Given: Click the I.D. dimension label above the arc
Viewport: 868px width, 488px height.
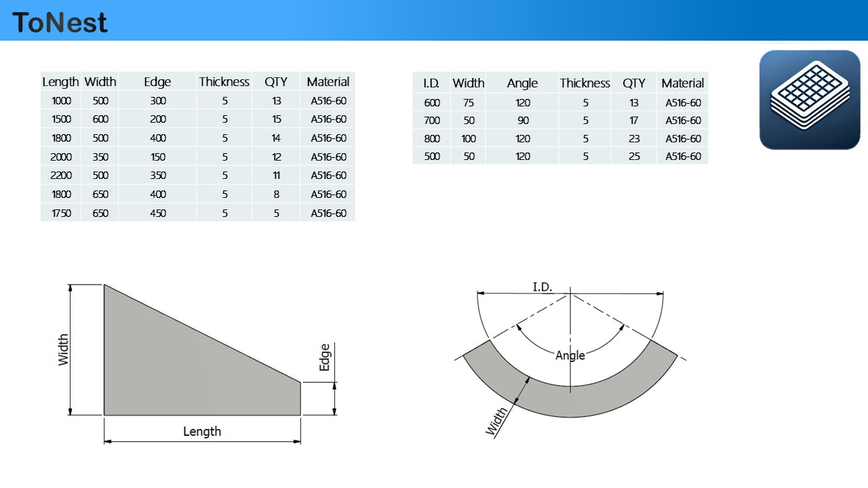Looking at the screenshot, I should (x=542, y=287).
